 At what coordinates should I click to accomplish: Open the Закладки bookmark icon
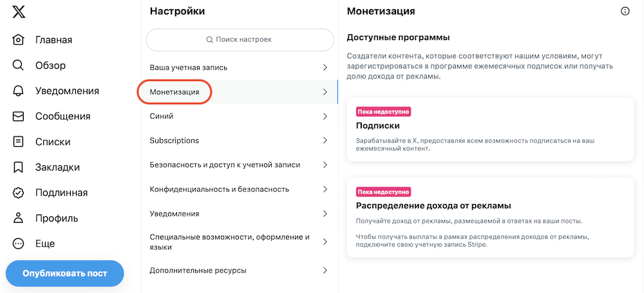pyautogui.click(x=18, y=167)
